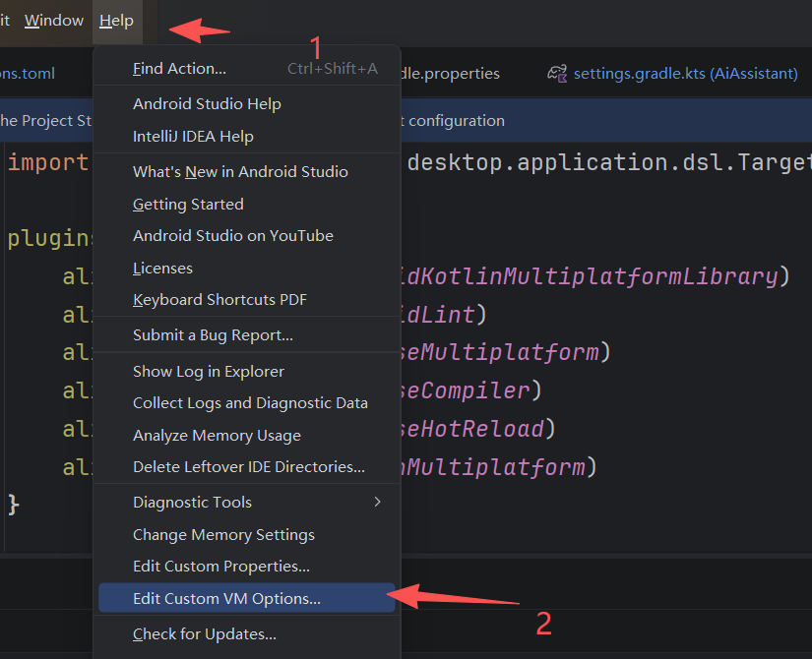Select Delete Leftover IDE Directories...
Viewport: 812px width, 659px height.
(247, 467)
